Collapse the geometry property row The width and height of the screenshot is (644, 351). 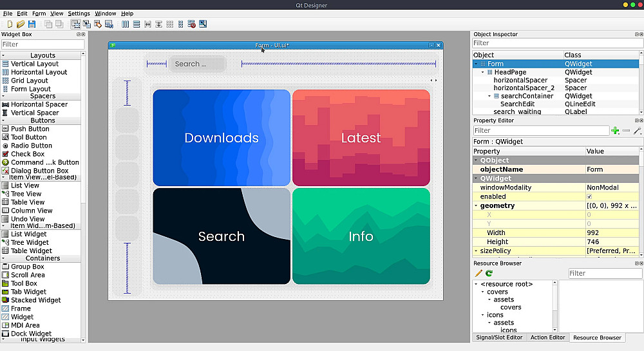(476, 205)
